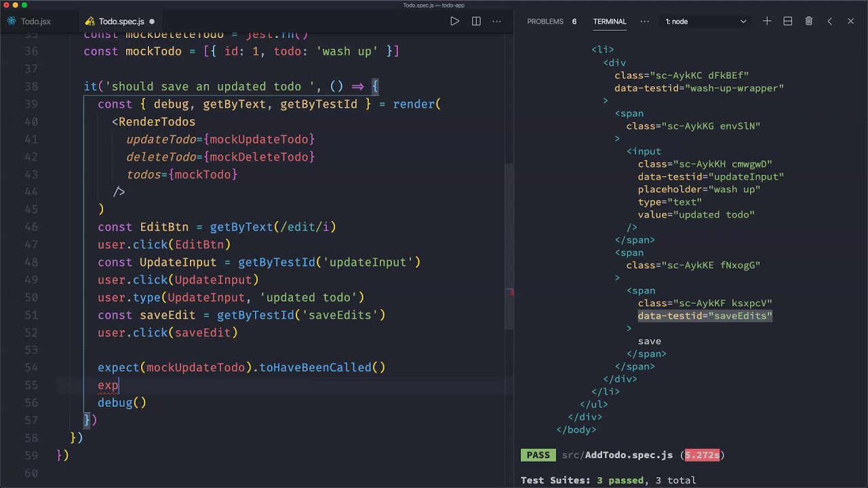Click PASS badge in terminal output
The image size is (868, 488).
pyautogui.click(x=538, y=455)
